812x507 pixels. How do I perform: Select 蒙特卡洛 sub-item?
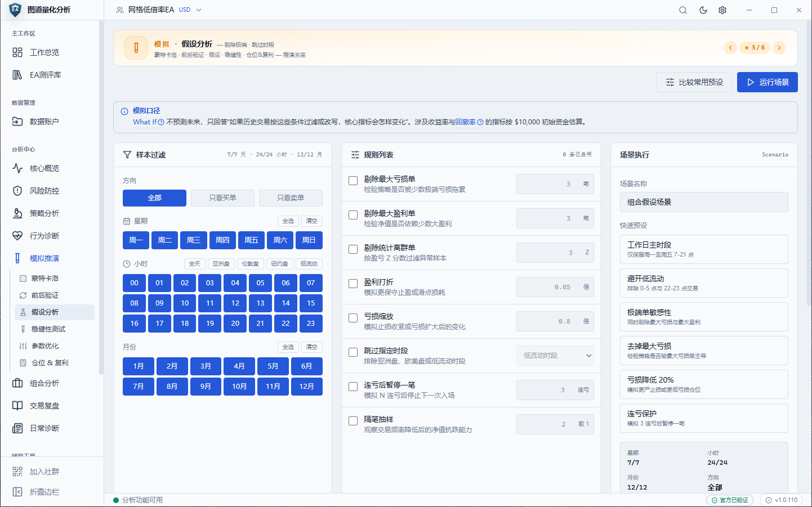point(55,279)
